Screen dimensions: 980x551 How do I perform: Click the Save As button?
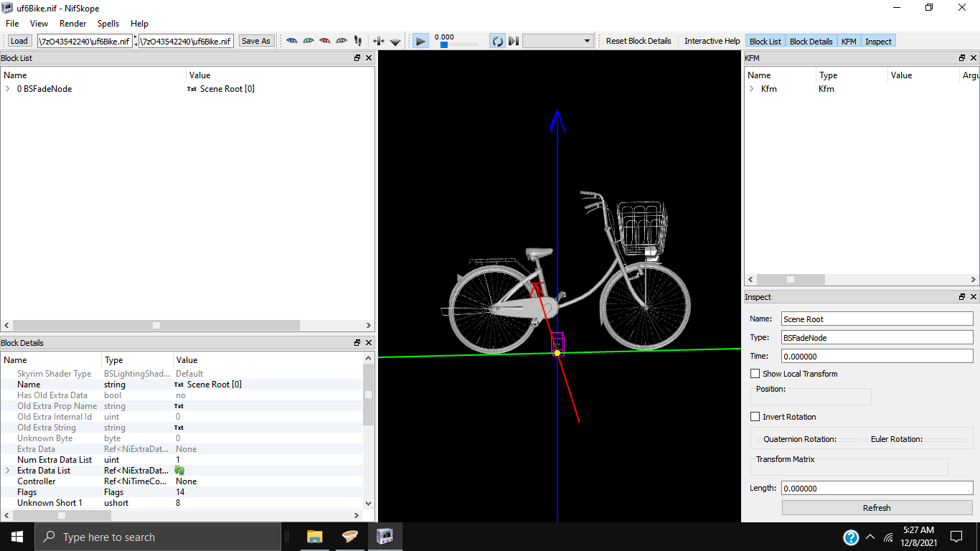pos(255,41)
